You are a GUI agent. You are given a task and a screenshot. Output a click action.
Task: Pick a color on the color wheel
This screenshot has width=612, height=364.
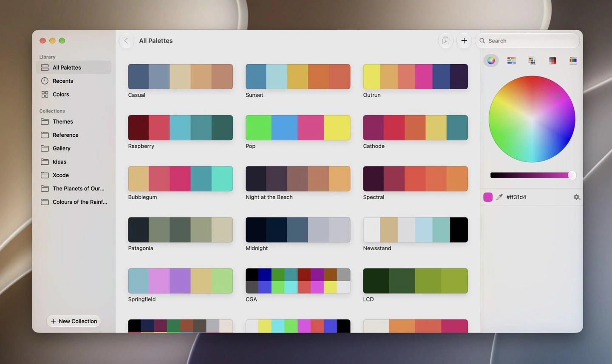click(x=532, y=119)
